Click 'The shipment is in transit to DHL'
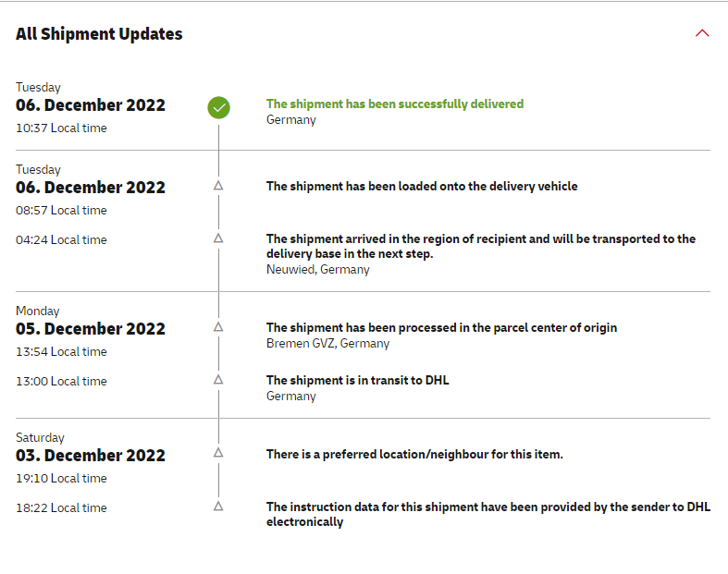The width and height of the screenshot is (728, 574). (x=357, y=380)
